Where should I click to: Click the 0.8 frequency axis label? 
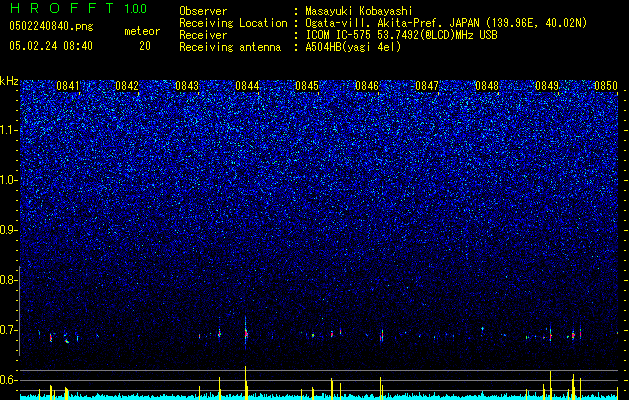(8, 280)
